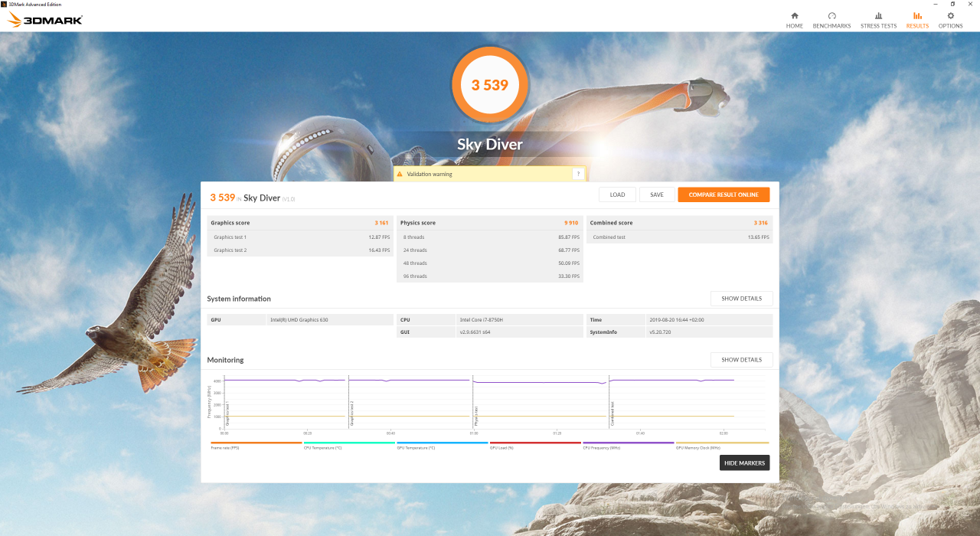Image resolution: width=980 pixels, height=536 pixels.
Task: Minimize the 3DMark window
Action: click(934, 4)
